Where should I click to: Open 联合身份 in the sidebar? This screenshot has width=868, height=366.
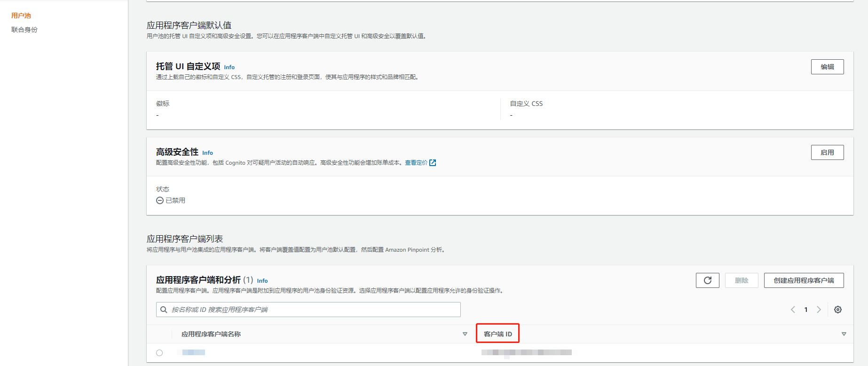tap(24, 30)
